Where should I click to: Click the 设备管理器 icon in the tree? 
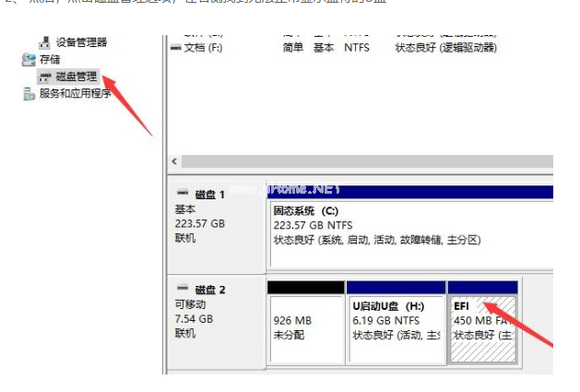point(45,42)
